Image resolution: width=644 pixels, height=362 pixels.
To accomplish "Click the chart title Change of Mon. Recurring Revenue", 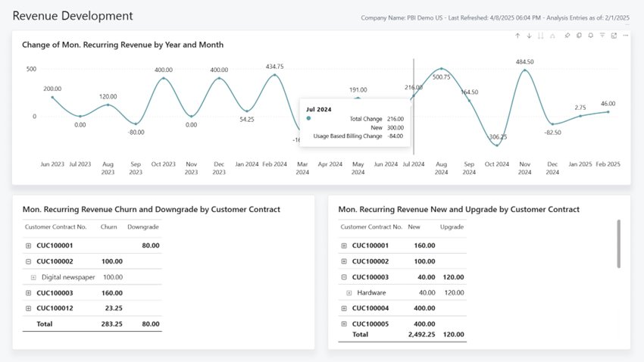I will [x=123, y=45].
